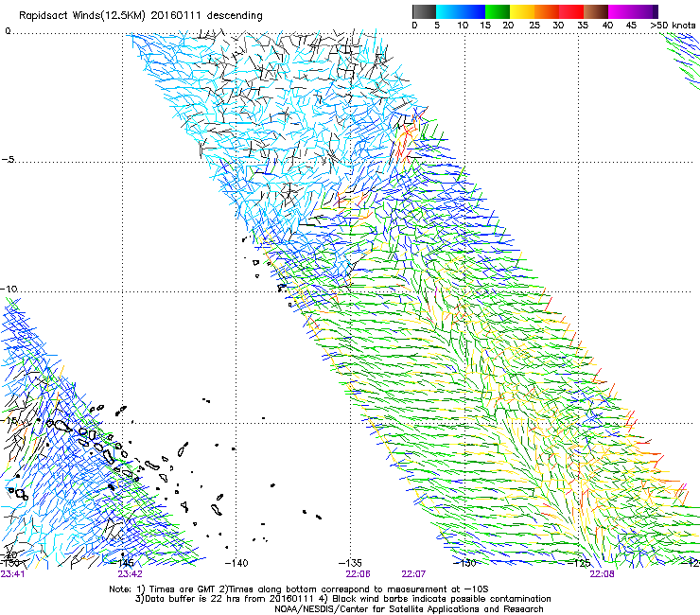Screen dimensions: 700x615
Task: Click the '-140' longitude axis label
Action: pyautogui.click(x=236, y=563)
